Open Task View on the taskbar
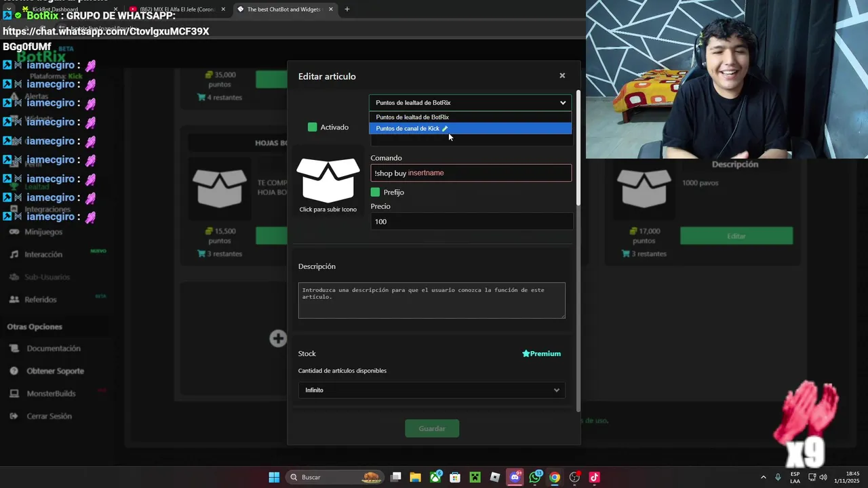 [396, 477]
